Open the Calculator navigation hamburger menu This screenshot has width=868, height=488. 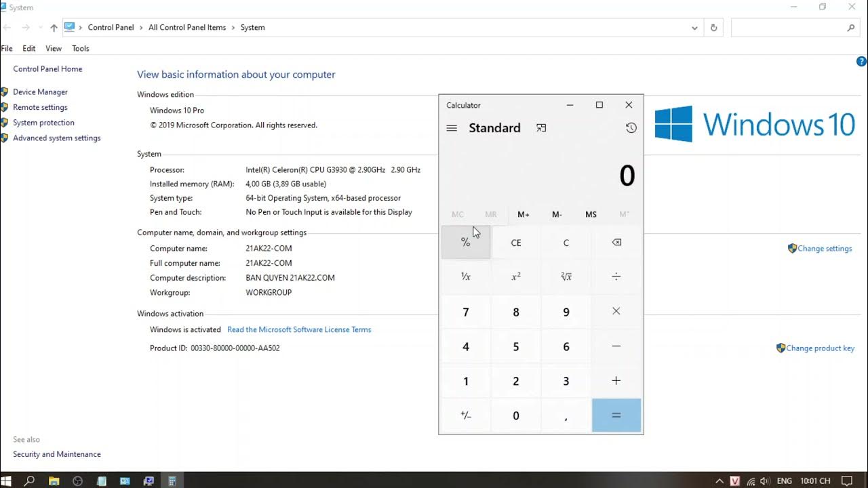click(x=452, y=128)
